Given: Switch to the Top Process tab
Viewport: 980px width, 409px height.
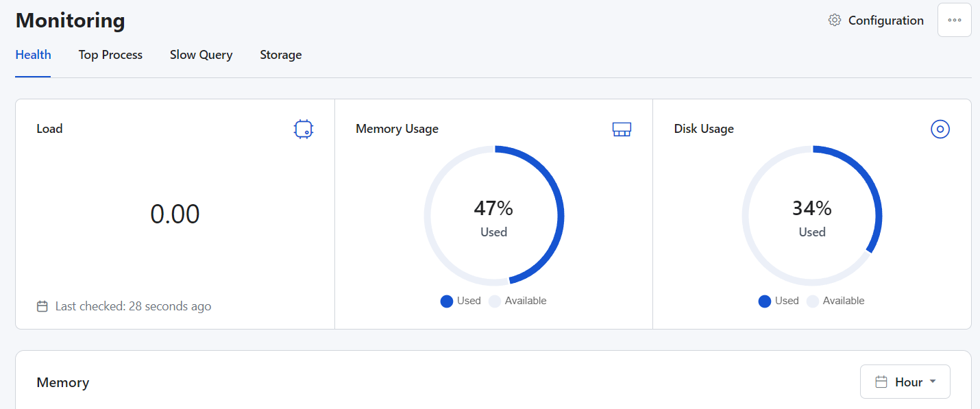Looking at the screenshot, I should click(110, 55).
